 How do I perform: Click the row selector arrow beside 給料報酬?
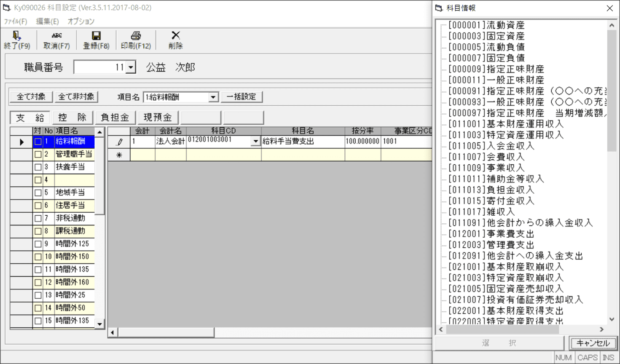21,142
